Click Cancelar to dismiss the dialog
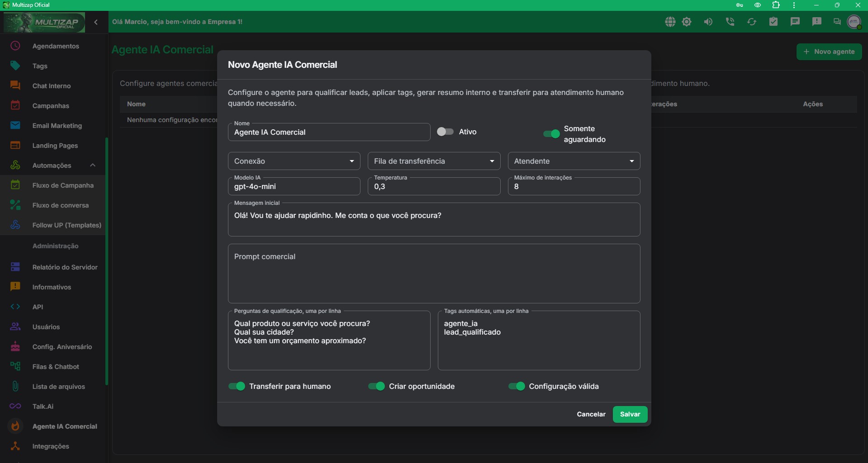Image resolution: width=868 pixels, height=463 pixels. click(591, 414)
